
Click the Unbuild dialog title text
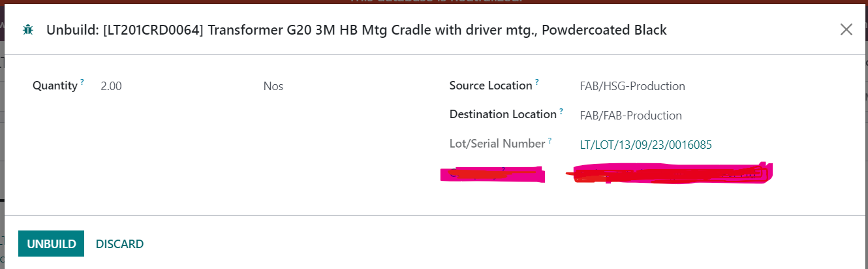tap(356, 30)
